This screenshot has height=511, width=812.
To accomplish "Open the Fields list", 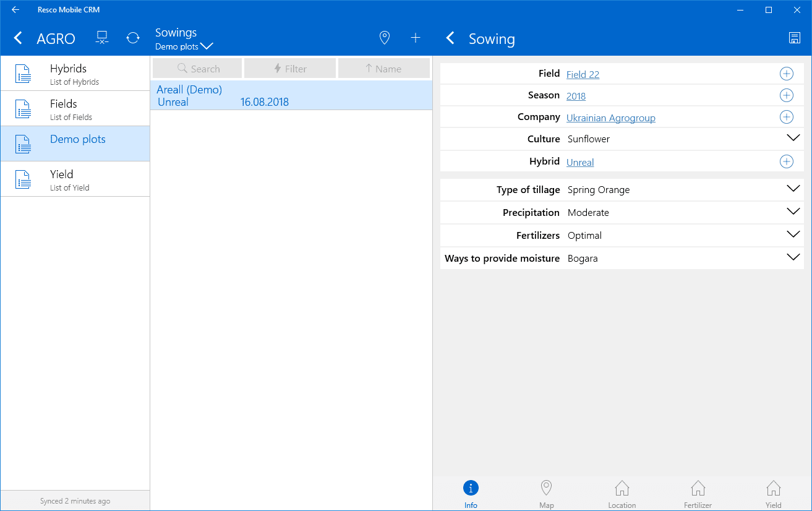I will [x=75, y=109].
